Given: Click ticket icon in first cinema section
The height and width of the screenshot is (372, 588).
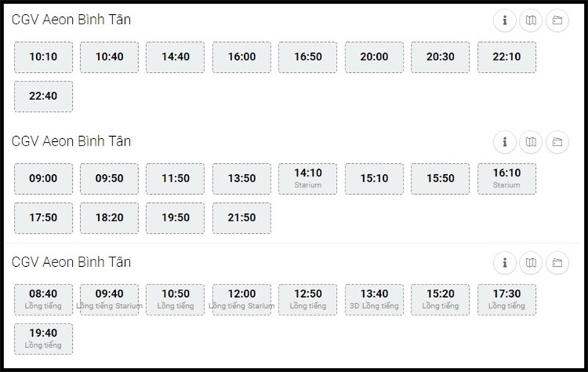Looking at the screenshot, I should (x=557, y=21).
